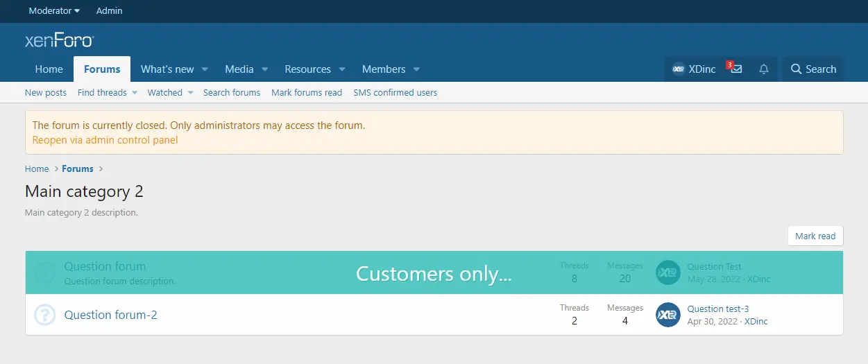
Task: Open the alerts bell icon
Action: 764,69
